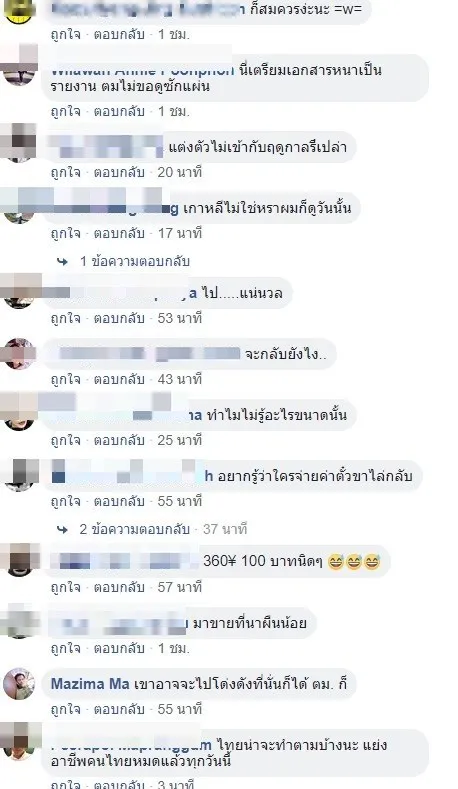This screenshot has height=789, width=458.
Task: Reply to the จะกลับยังไง.. comment
Action: point(119,379)
